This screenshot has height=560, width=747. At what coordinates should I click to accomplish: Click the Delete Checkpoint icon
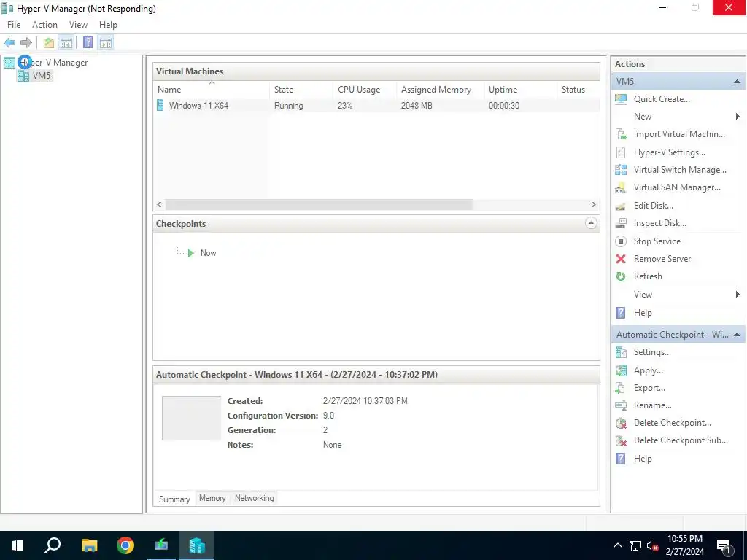point(621,423)
